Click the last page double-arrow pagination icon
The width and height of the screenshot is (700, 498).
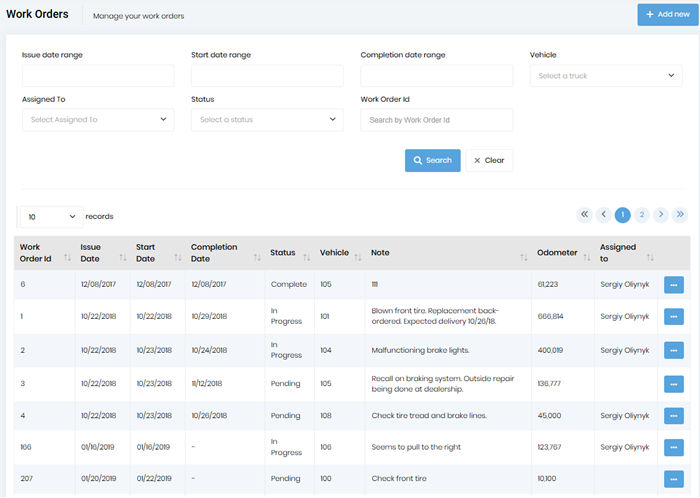click(x=680, y=214)
